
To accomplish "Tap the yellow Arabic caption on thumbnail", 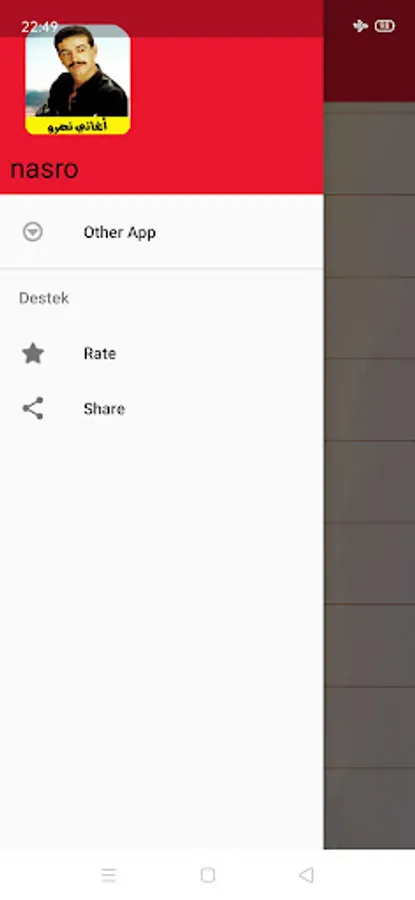I will click(77, 126).
